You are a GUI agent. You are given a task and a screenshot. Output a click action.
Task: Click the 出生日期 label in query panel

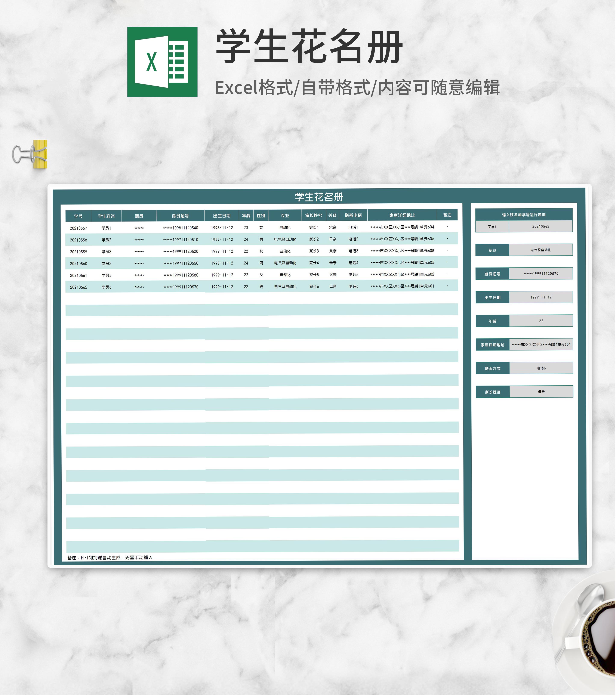point(492,297)
